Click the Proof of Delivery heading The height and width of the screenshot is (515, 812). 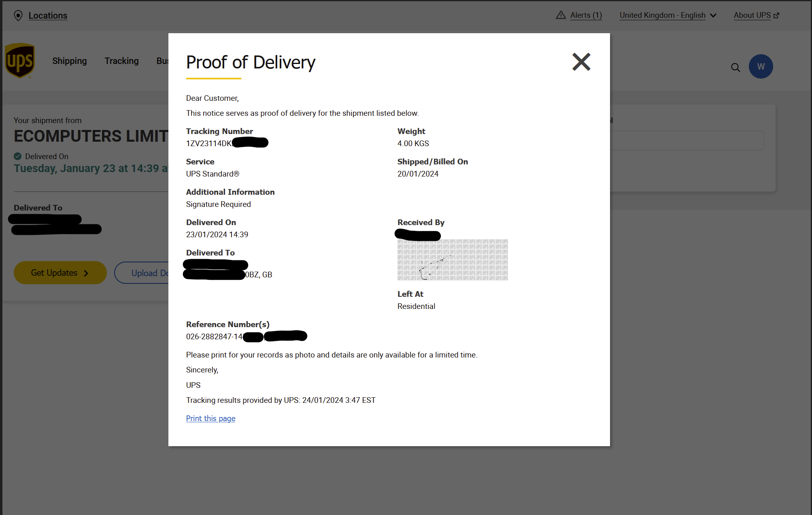click(251, 62)
